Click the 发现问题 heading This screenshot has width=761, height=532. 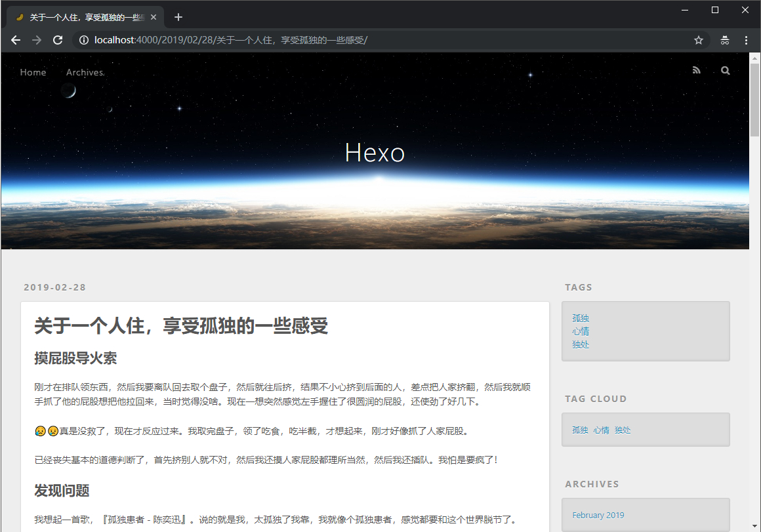click(62, 491)
